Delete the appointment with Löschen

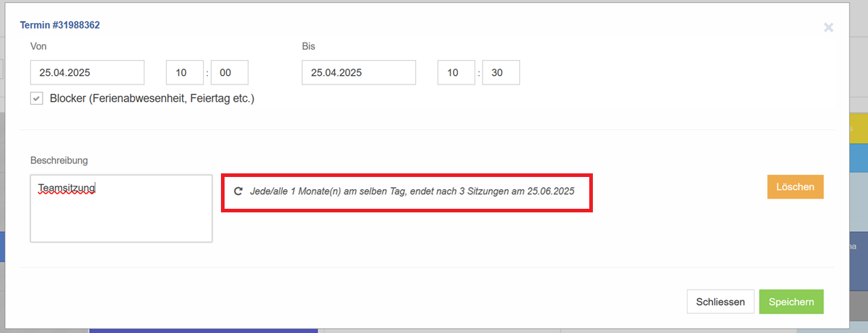(x=795, y=186)
